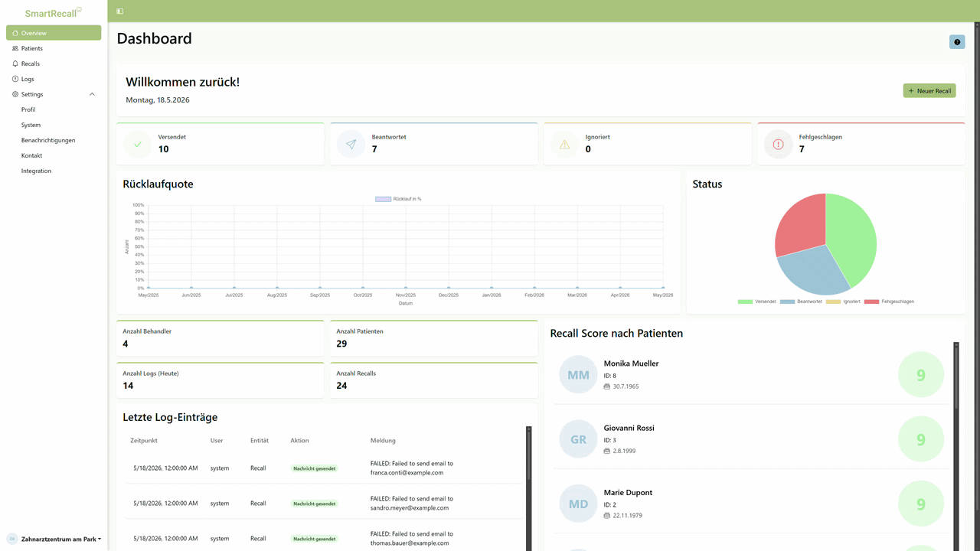Click the Recalls bell icon
The height and width of the screenshot is (551, 980).
(x=15, y=64)
